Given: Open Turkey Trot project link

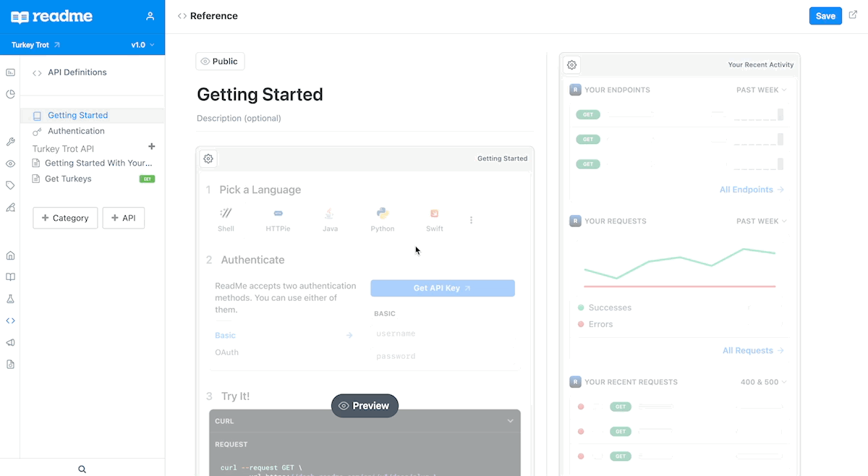Looking at the screenshot, I should [36, 45].
